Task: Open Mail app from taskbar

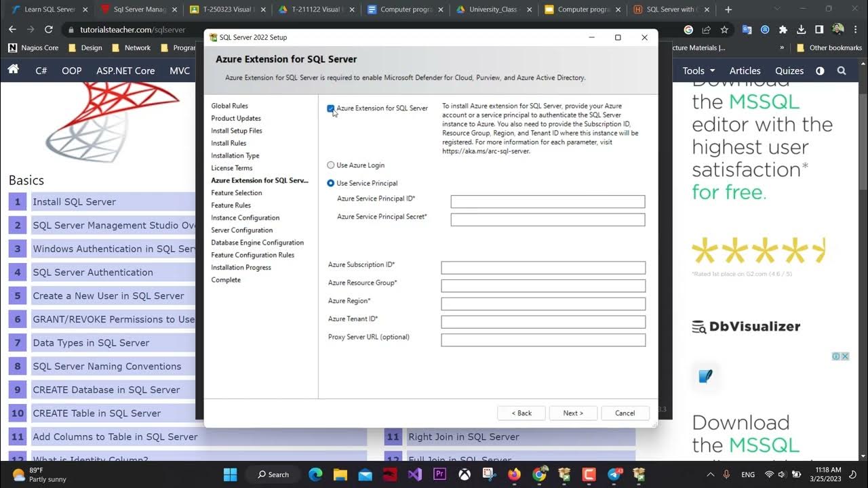Action: coord(366,474)
